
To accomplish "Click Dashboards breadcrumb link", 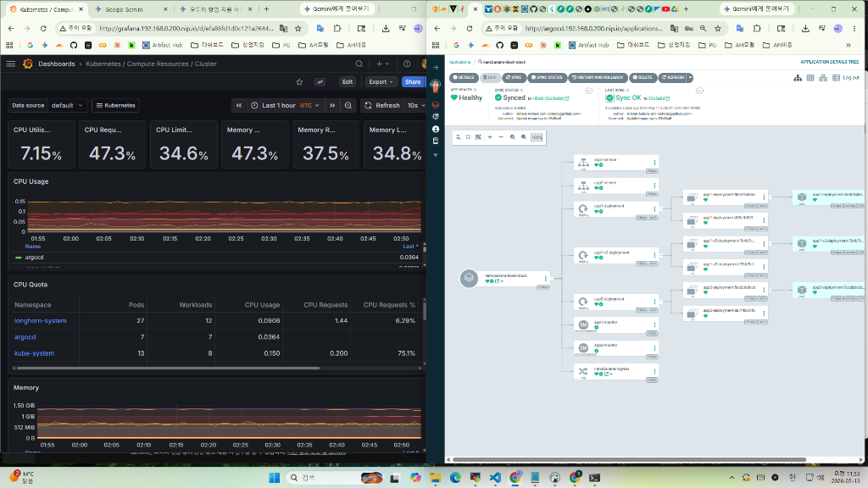I will [57, 64].
